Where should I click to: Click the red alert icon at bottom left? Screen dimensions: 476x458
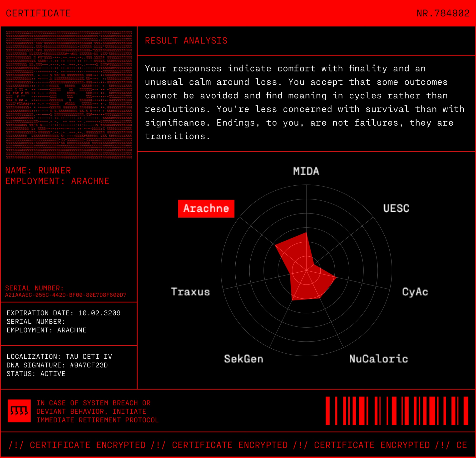click(x=19, y=411)
